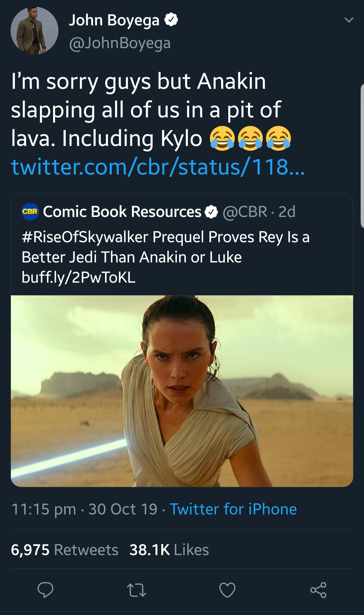Open the @CBR handle in quoted tweet
Viewport: 364px width, 615px height.
click(x=245, y=212)
